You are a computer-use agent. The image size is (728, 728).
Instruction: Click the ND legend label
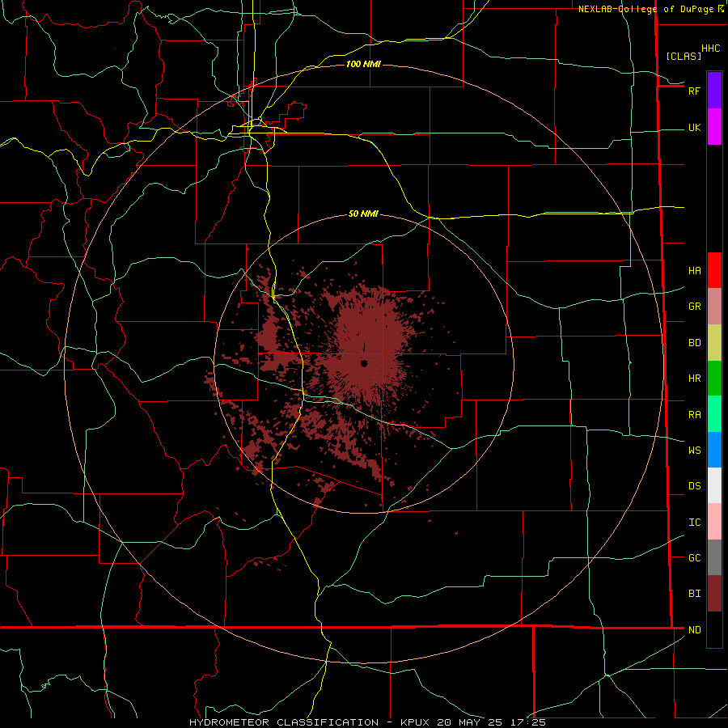[x=694, y=630]
